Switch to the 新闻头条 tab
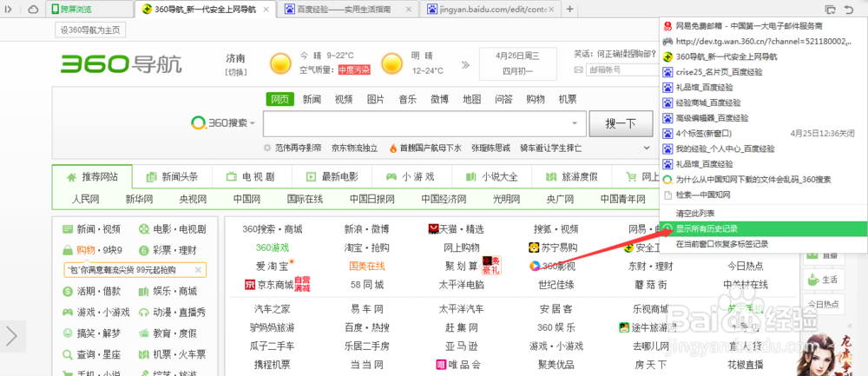This screenshot has height=376, width=868. point(172,177)
